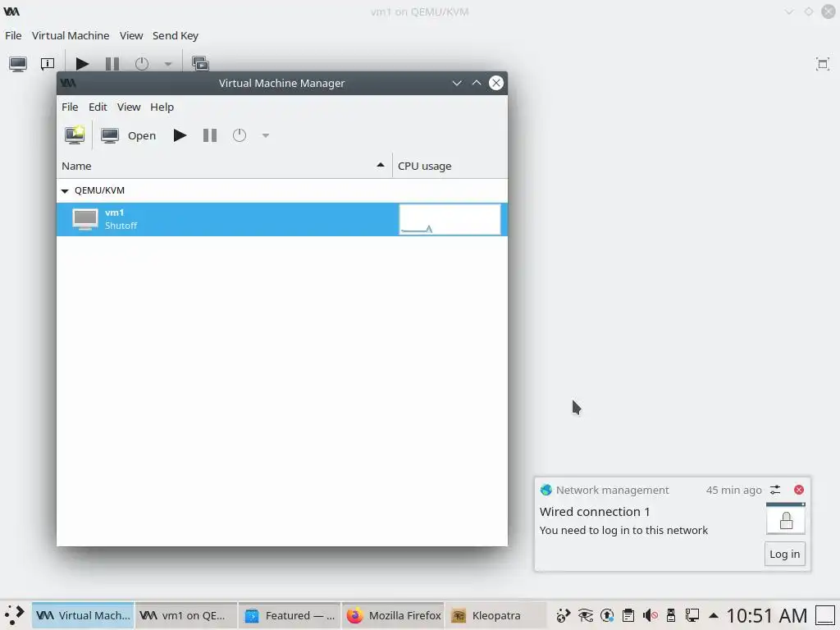
Task: Show hardware details info icon in vm1 window
Action: 48,64
